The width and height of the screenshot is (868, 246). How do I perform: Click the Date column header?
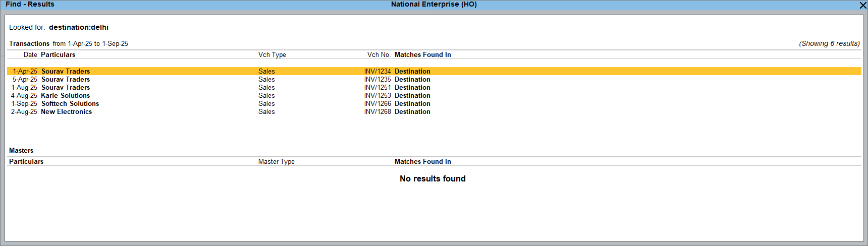pyautogui.click(x=30, y=54)
